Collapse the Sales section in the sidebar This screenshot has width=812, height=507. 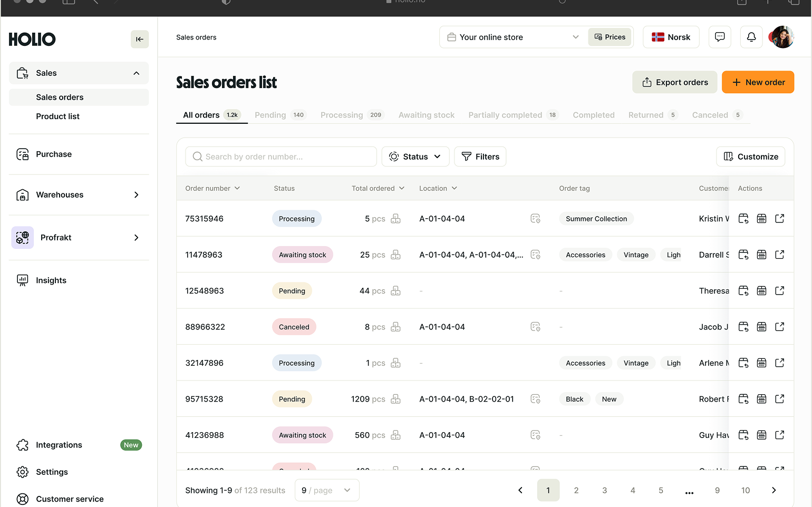click(x=136, y=73)
